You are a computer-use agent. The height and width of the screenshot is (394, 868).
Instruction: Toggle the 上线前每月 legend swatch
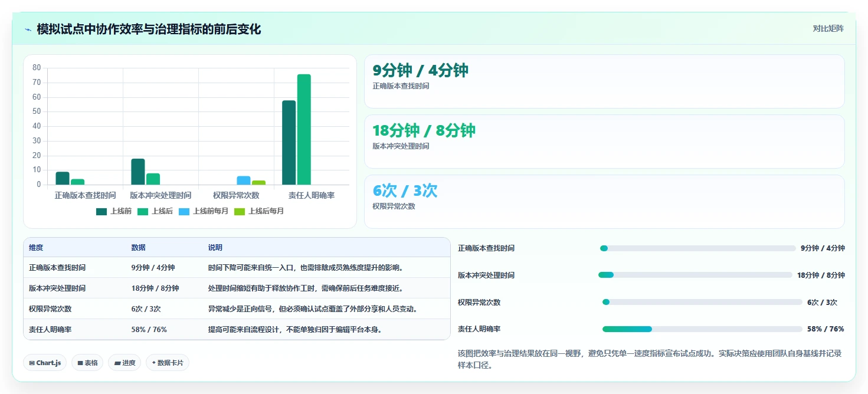tap(184, 211)
